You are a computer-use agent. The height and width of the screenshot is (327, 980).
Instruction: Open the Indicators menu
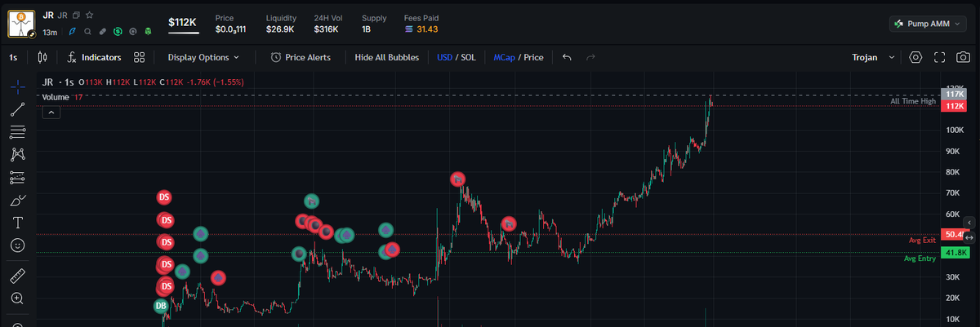tap(94, 57)
